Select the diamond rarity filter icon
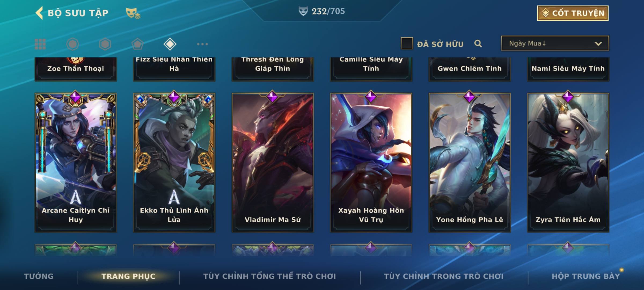This screenshot has height=290, width=644. click(170, 44)
